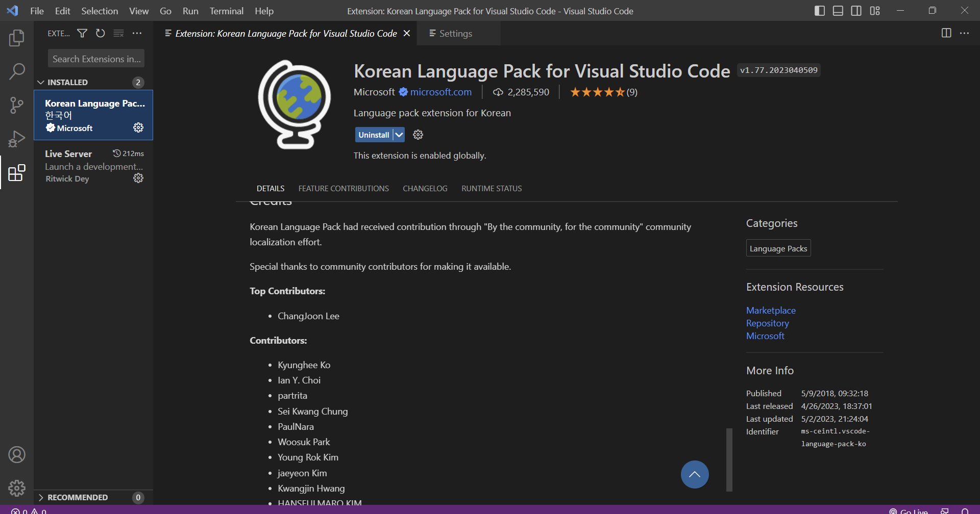The height and width of the screenshot is (514, 980).
Task: Open the Repository resource link
Action: 767,323
